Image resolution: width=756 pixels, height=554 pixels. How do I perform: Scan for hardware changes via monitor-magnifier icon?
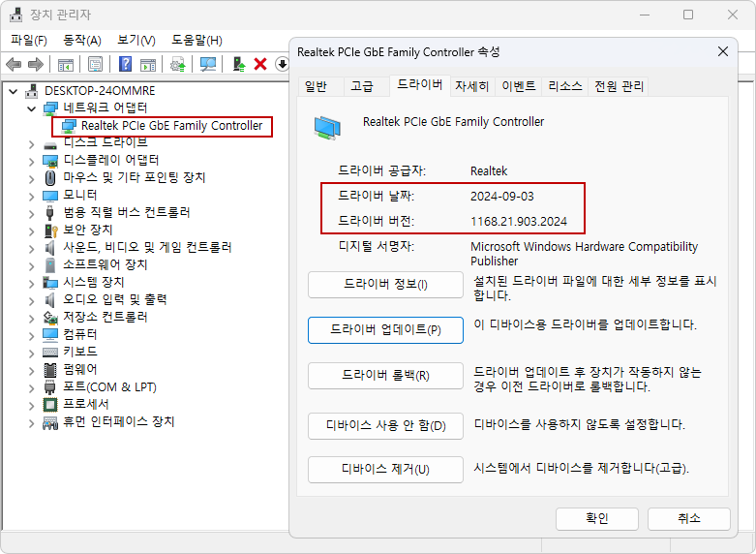[x=208, y=64]
